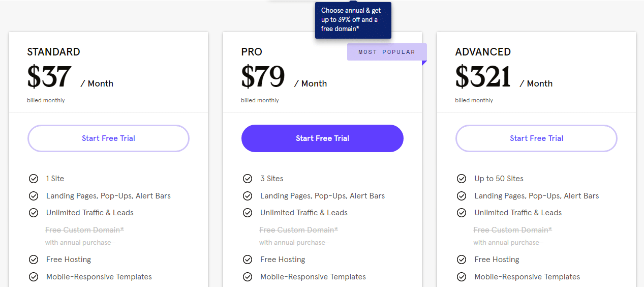Viewport: 644px width, 287px height.
Task: Click the purple Pro Start Free Trial button
Action: pos(322,138)
